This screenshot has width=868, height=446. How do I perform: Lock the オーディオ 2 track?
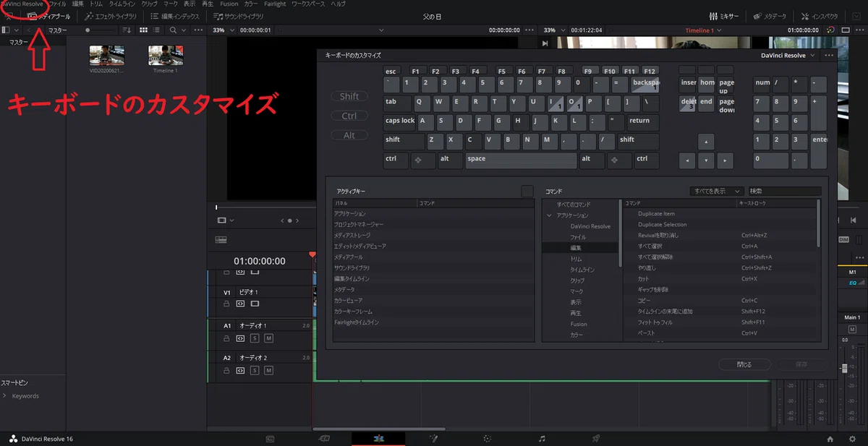tap(226, 370)
